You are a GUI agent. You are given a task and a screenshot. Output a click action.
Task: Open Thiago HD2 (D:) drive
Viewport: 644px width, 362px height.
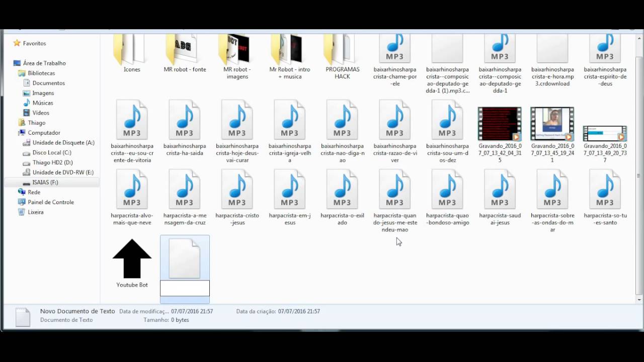point(52,162)
